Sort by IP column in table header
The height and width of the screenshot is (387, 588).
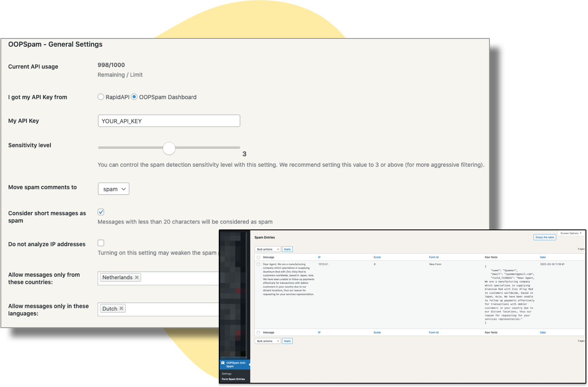click(x=319, y=257)
